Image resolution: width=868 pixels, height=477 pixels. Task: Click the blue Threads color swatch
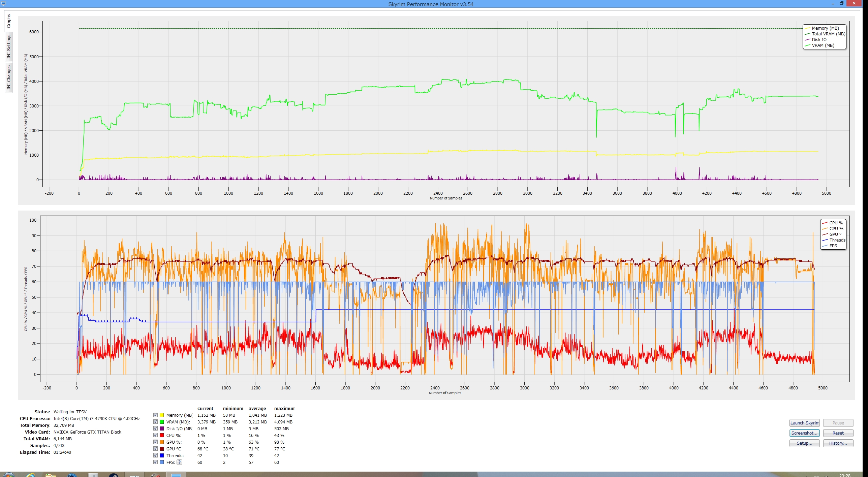162,455
